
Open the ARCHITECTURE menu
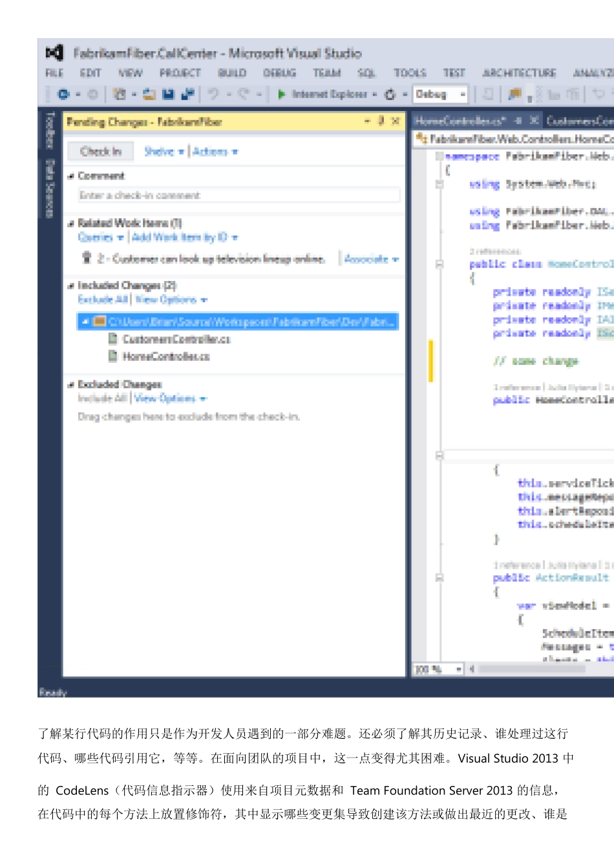coord(519,73)
